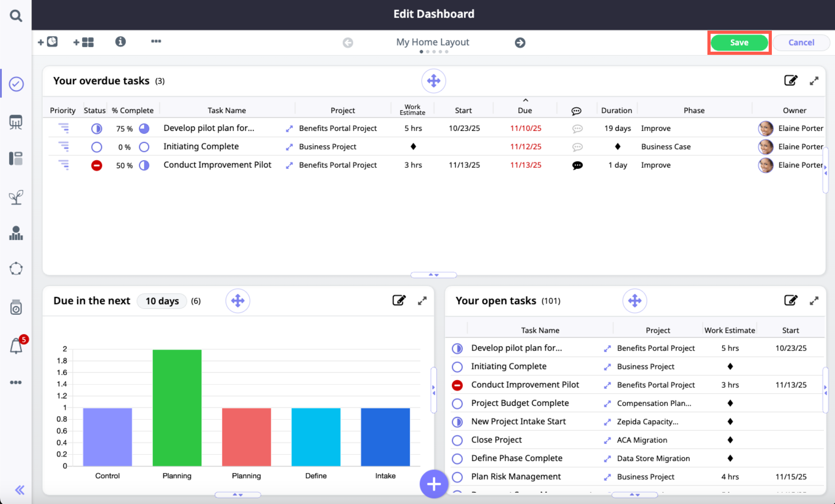Click the green Planning bar in chart

point(177,407)
